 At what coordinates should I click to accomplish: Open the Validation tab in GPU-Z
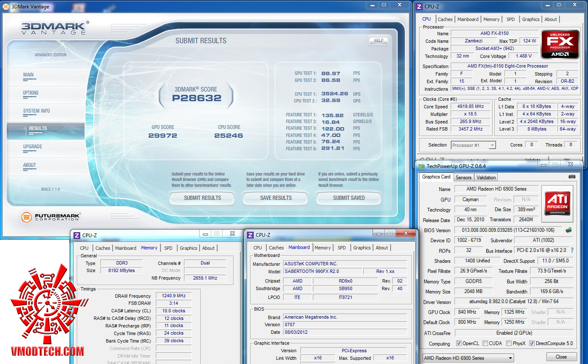(486, 178)
